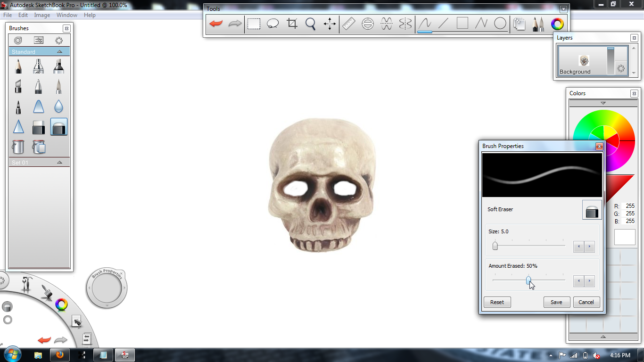Click the Size slider handle
This screenshot has width=644, height=362.
click(495, 246)
